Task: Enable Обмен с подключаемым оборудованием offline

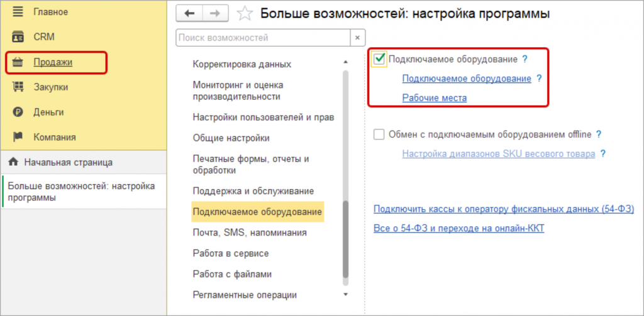Action: (379, 134)
